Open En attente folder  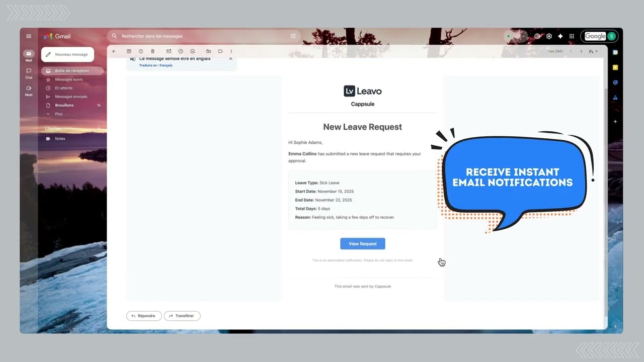[x=72, y=88]
